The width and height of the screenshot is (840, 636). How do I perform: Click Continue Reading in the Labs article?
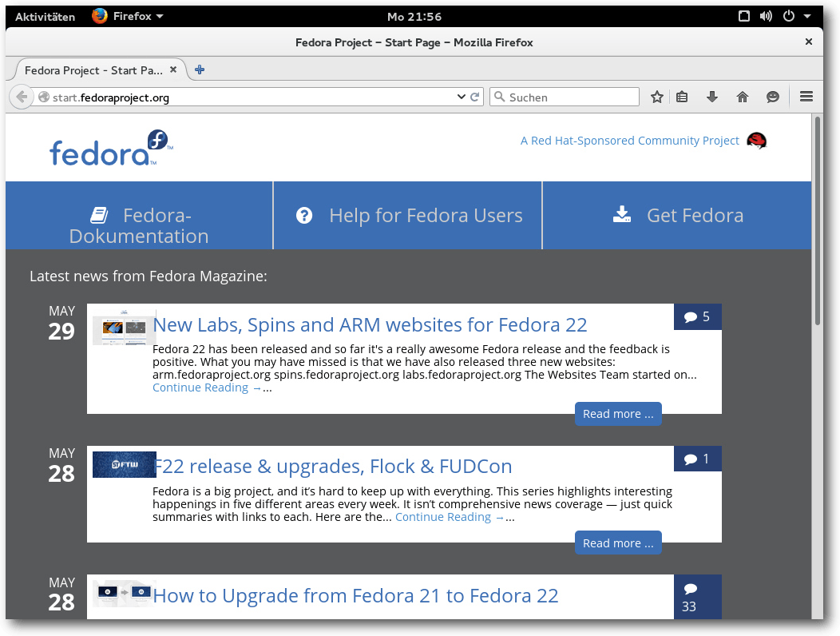tap(207, 388)
